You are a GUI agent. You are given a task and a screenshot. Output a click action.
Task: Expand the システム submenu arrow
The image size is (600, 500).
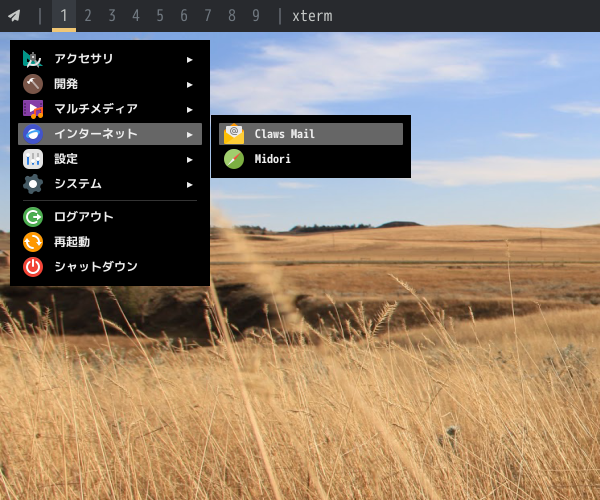coord(189,185)
